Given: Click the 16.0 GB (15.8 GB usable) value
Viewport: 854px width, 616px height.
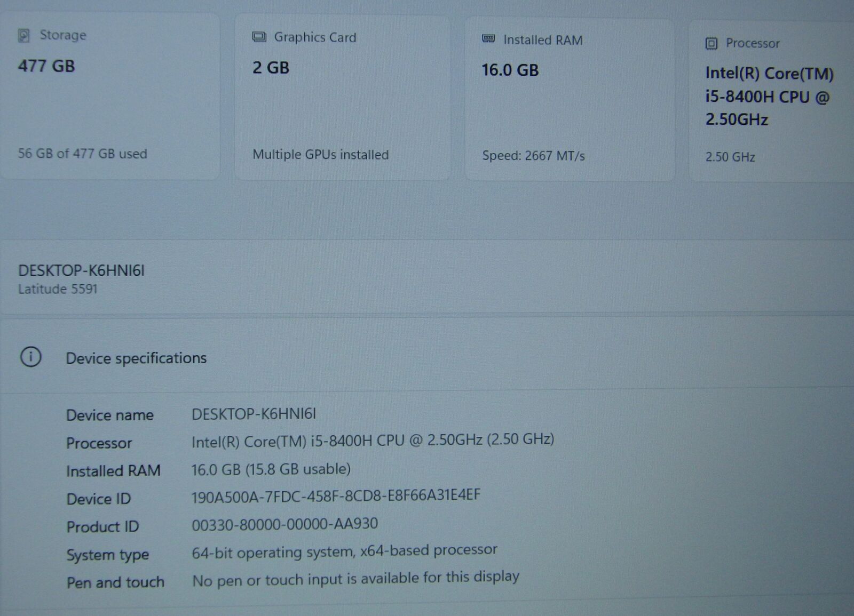Looking at the screenshot, I should click(x=271, y=469).
